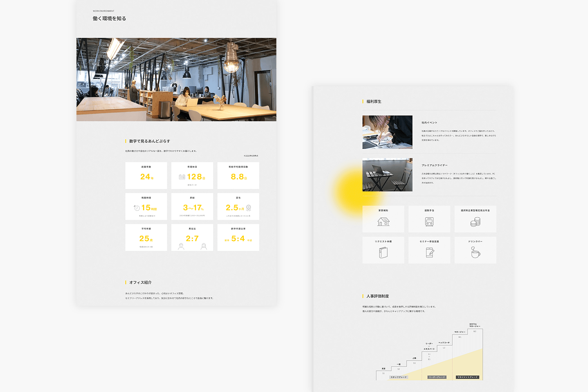
Task: Click the 人事評価制度 section heading
Action: coord(377,296)
